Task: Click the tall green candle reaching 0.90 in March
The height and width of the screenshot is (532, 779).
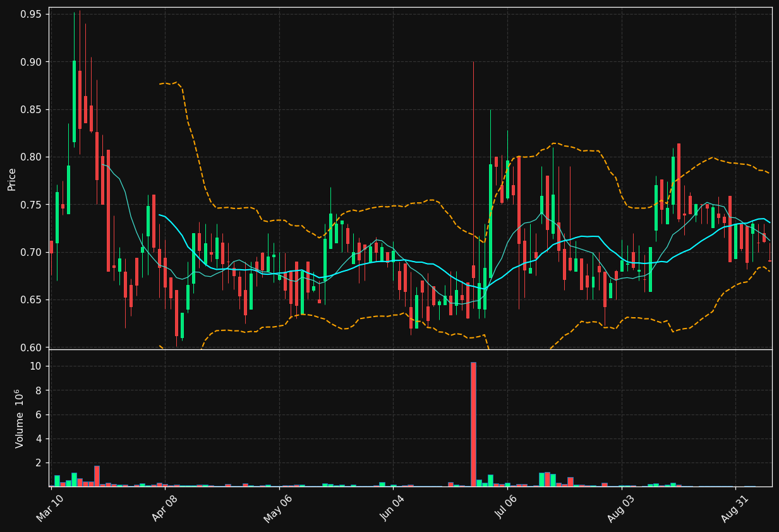Action: pos(74,101)
